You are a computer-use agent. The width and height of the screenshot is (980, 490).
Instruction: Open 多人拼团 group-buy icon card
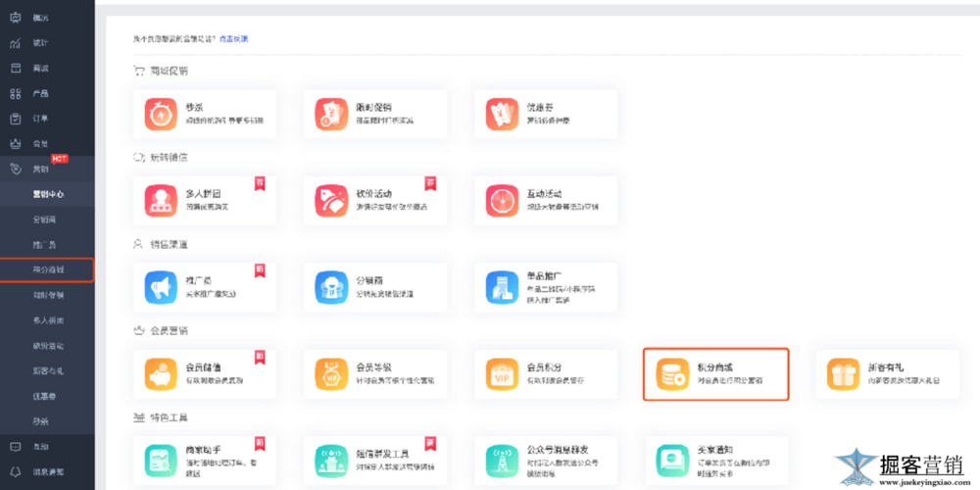(x=160, y=201)
